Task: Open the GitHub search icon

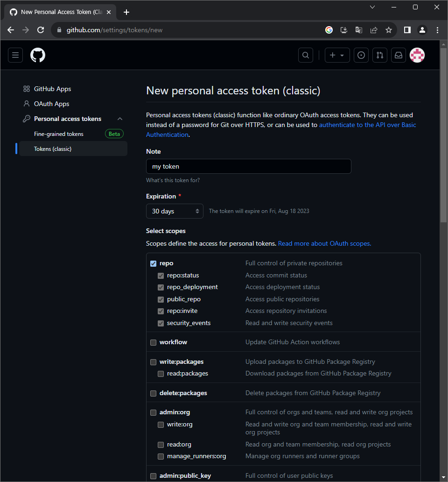Action: (x=306, y=55)
